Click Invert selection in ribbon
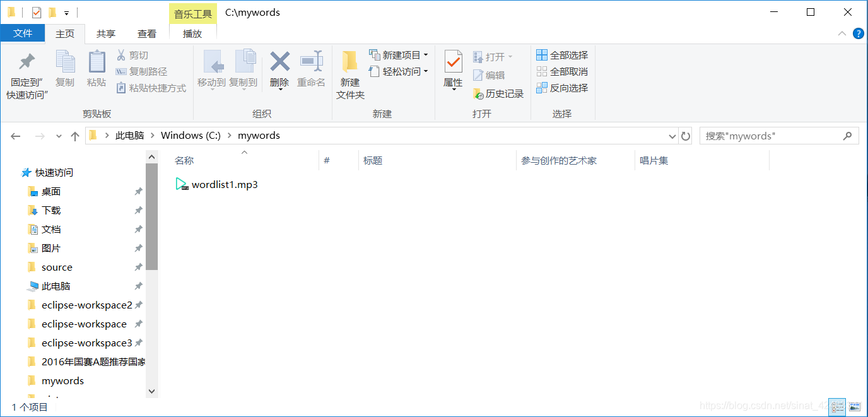 [562, 88]
